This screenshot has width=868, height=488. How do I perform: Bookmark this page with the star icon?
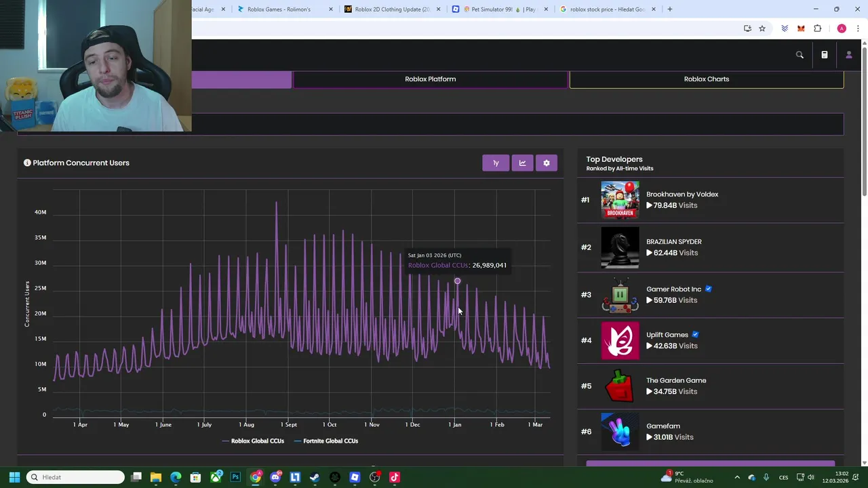point(762,28)
